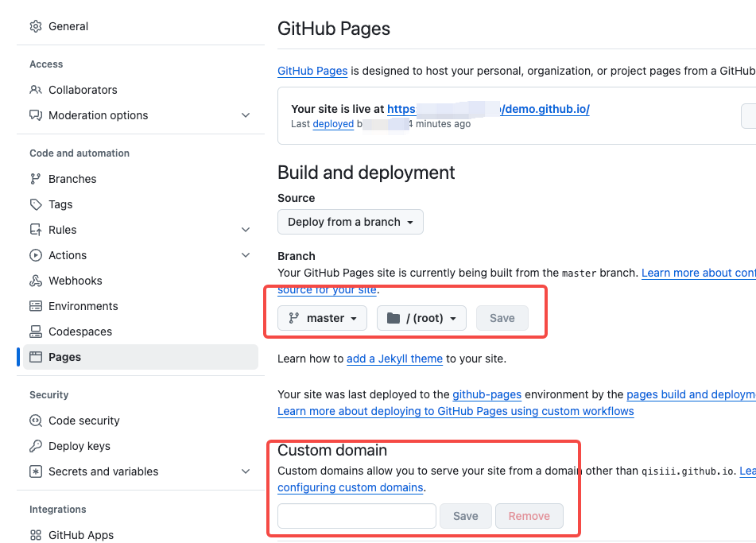Open the Deploy from a branch dropdown

[351, 222]
